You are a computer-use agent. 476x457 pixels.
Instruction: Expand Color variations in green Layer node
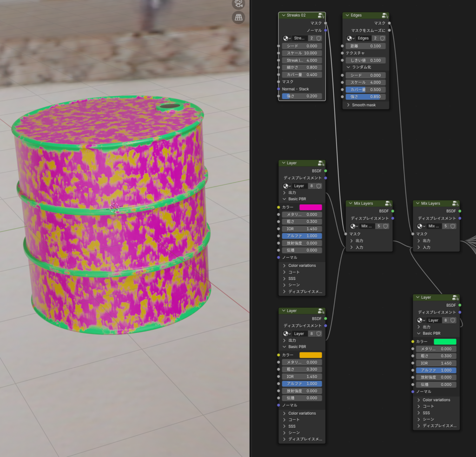pos(419,400)
